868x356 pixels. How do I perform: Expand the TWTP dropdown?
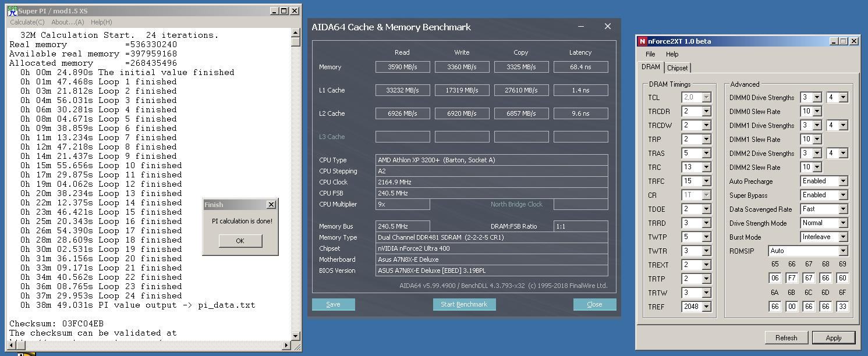[706, 237]
